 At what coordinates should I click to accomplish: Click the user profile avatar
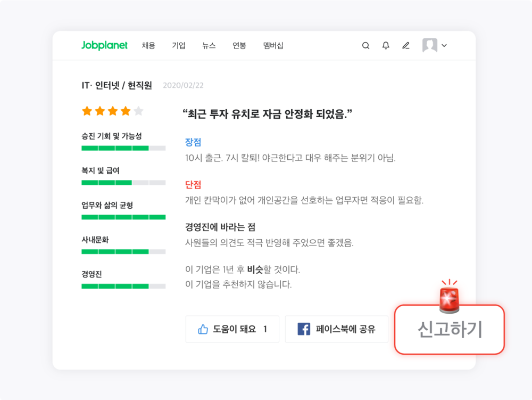[430, 46]
